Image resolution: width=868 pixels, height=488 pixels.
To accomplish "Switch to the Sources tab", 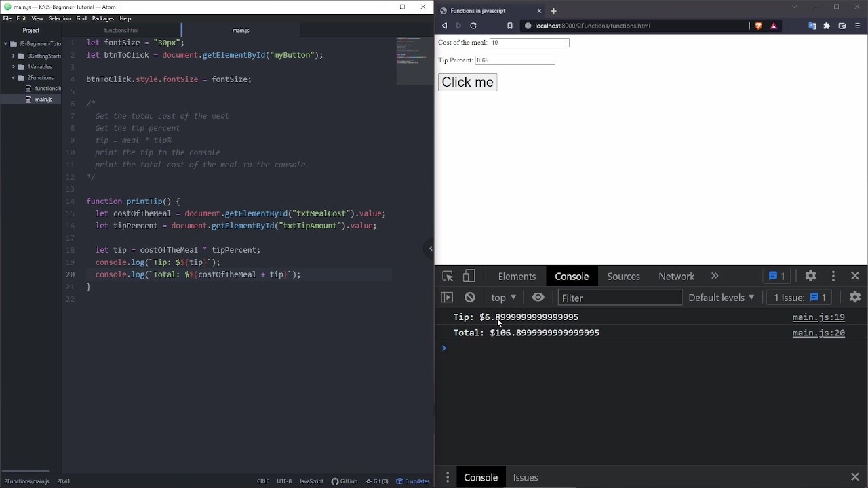I will [623, 277].
